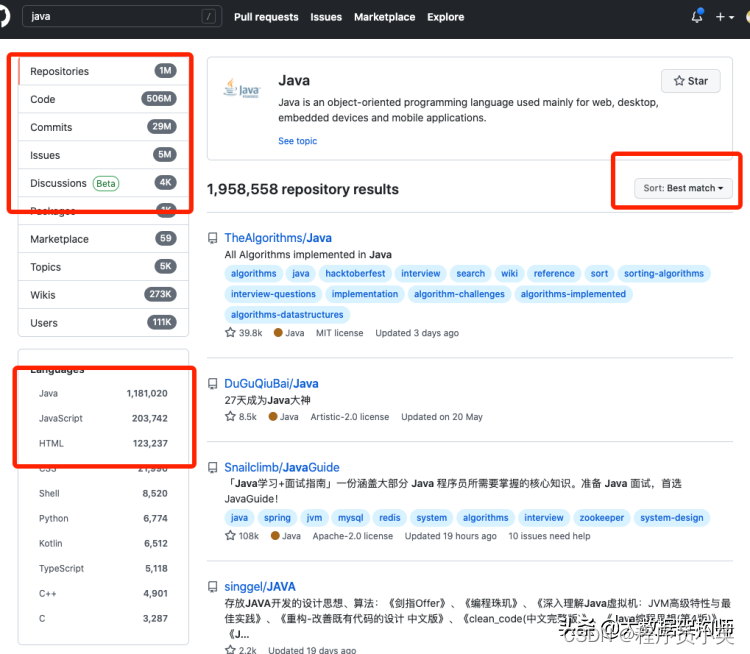Click the interview-questions topic tag

[x=273, y=294]
